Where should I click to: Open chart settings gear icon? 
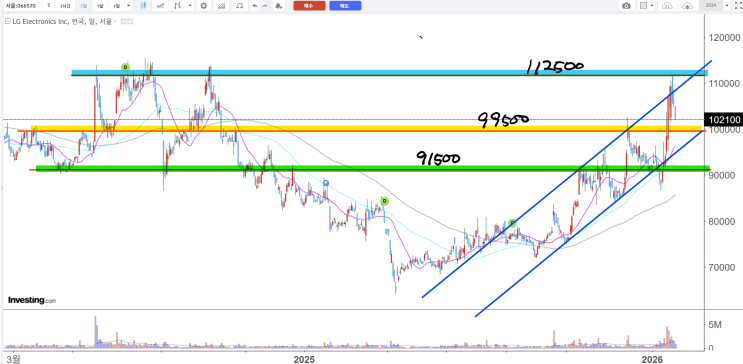(204, 6)
